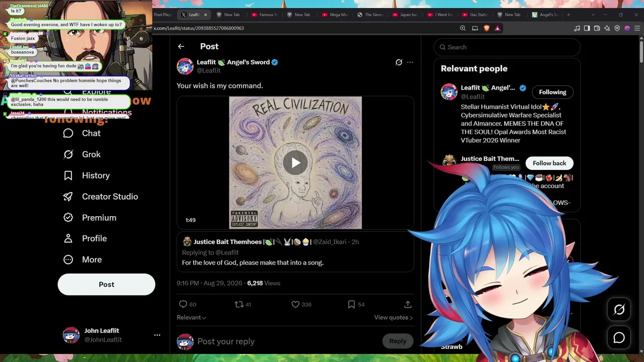The height and width of the screenshot is (362, 644).
Task: Open the quoted reply from Justice Bait Themhoes
Action: pos(295,252)
